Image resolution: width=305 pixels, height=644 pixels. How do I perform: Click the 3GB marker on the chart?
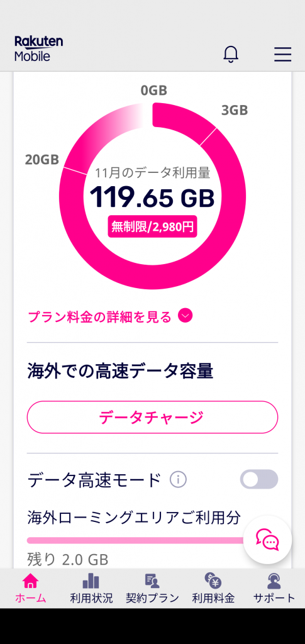pos(235,110)
